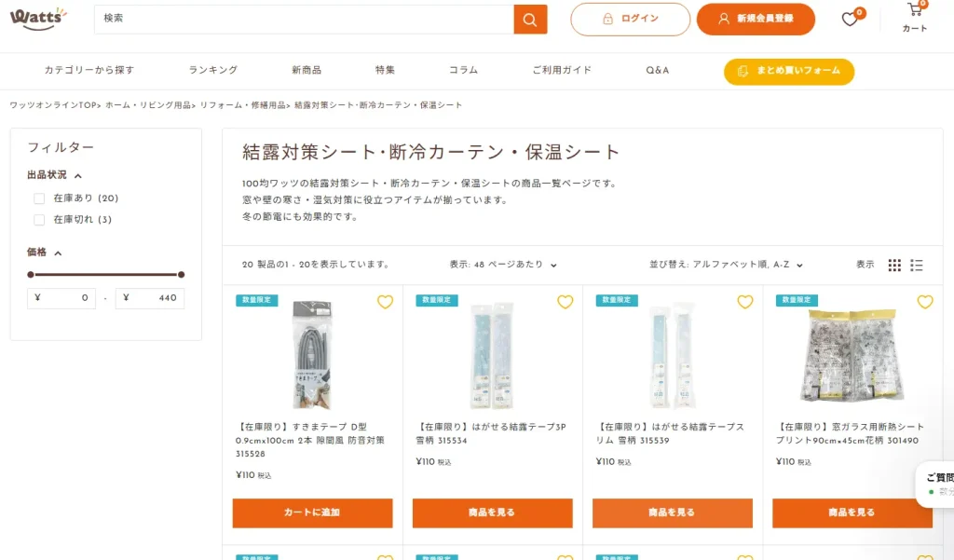Switch to grid view layout
This screenshot has width=954, height=560.
pos(894,265)
